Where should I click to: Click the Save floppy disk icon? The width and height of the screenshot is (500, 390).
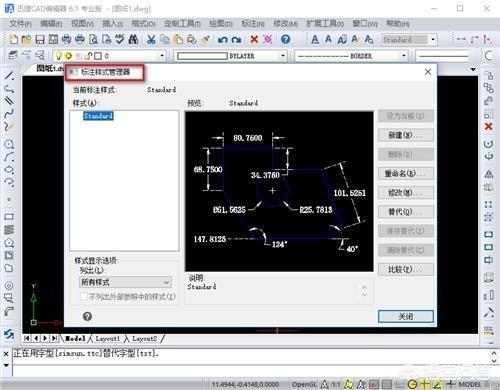click(x=40, y=40)
